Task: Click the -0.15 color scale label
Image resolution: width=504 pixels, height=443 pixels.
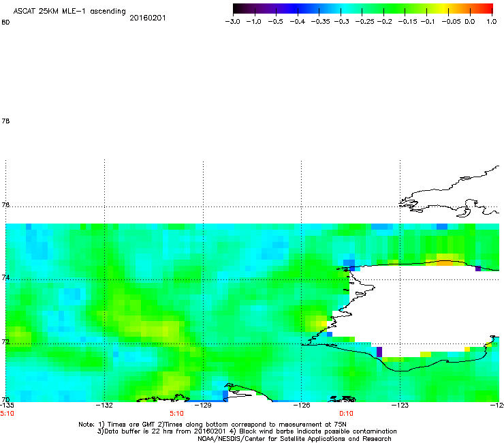Action: 407,22
